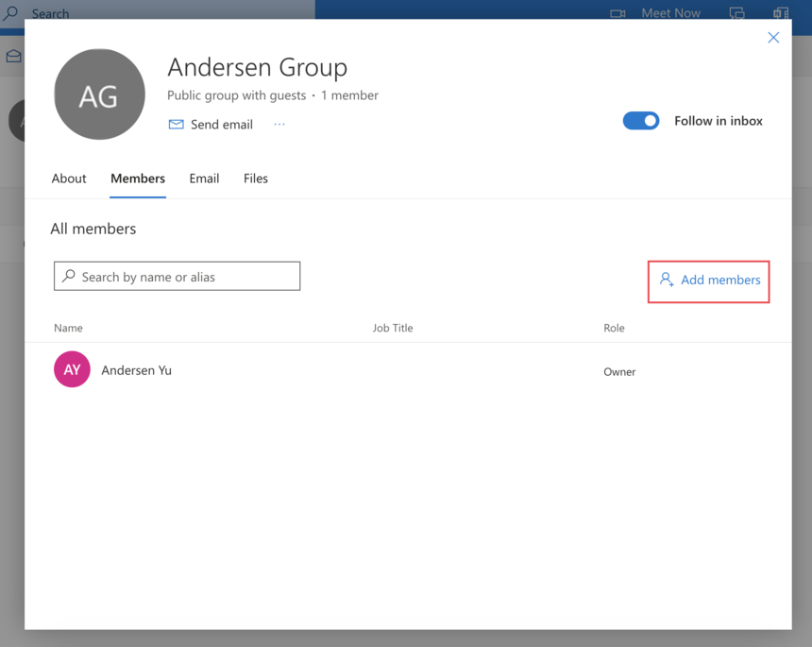The height and width of the screenshot is (647, 812).
Task: Click the Send email envelope icon
Action: (x=176, y=125)
